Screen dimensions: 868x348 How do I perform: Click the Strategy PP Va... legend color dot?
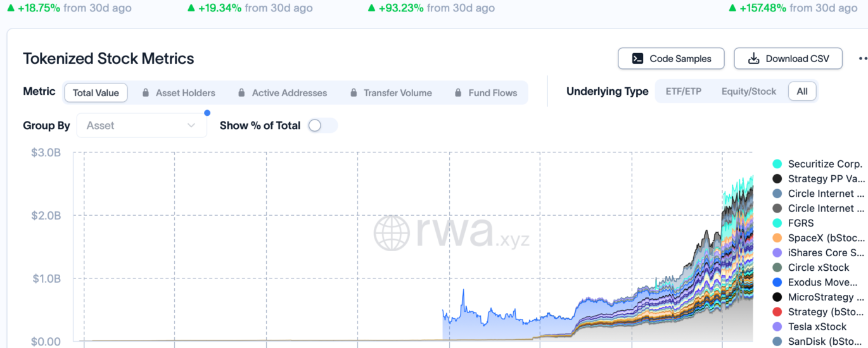pos(777,179)
